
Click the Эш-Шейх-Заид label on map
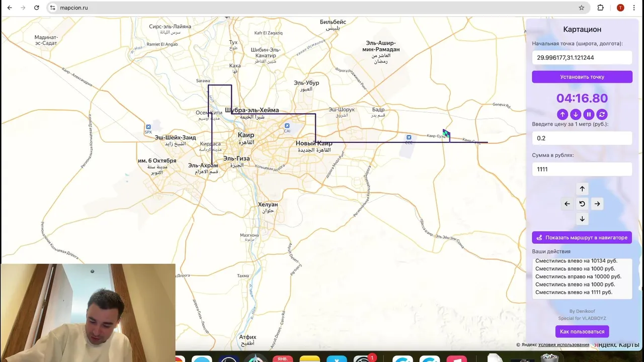coord(175,137)
